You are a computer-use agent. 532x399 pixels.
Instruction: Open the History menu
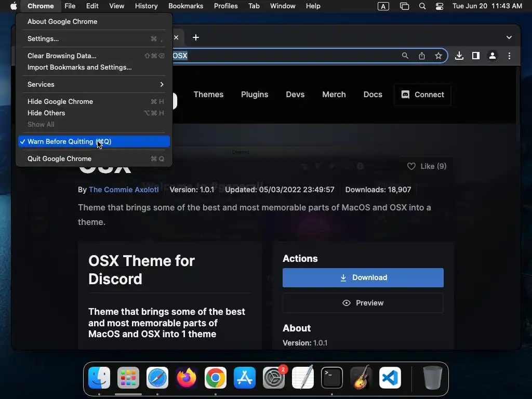pos(146,6)
